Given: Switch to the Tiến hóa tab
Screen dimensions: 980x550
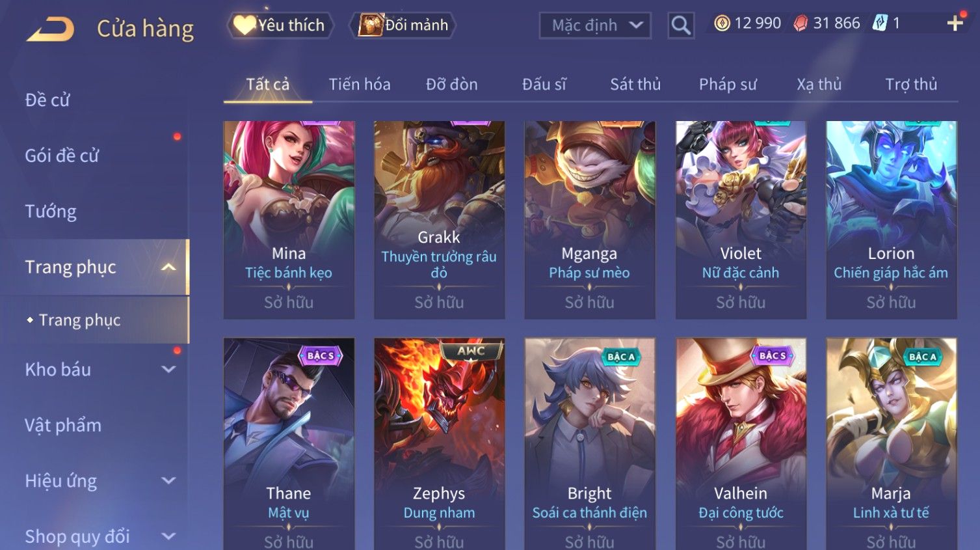Looking at the screenshot, I should coord(360,85).
